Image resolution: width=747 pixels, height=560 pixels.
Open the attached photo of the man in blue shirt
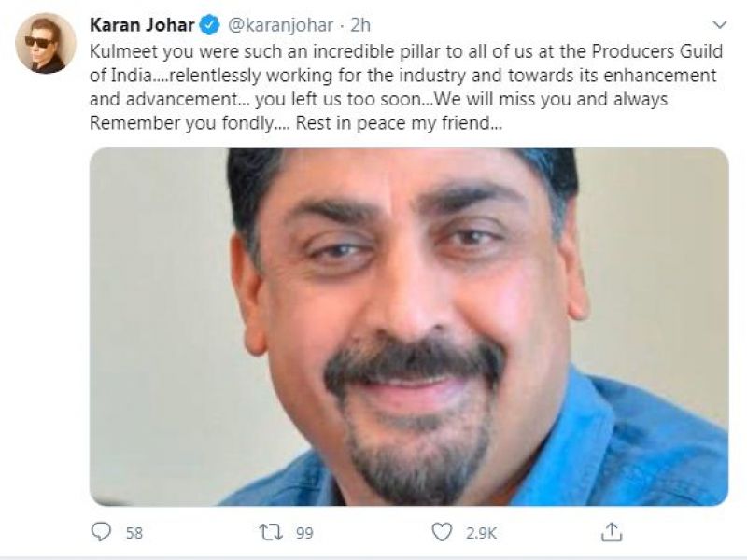pyautogui.click(x=409, y=327)
